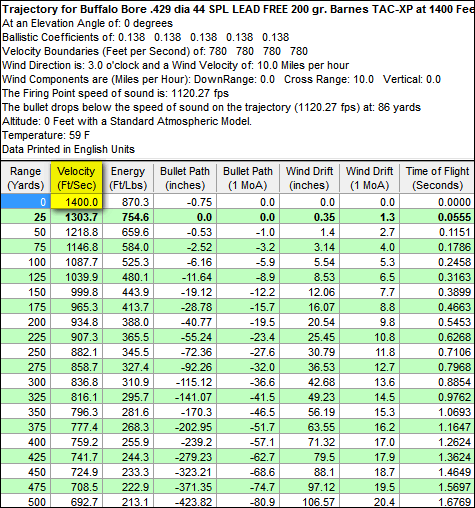Select range cell 150

coord(25,292)
